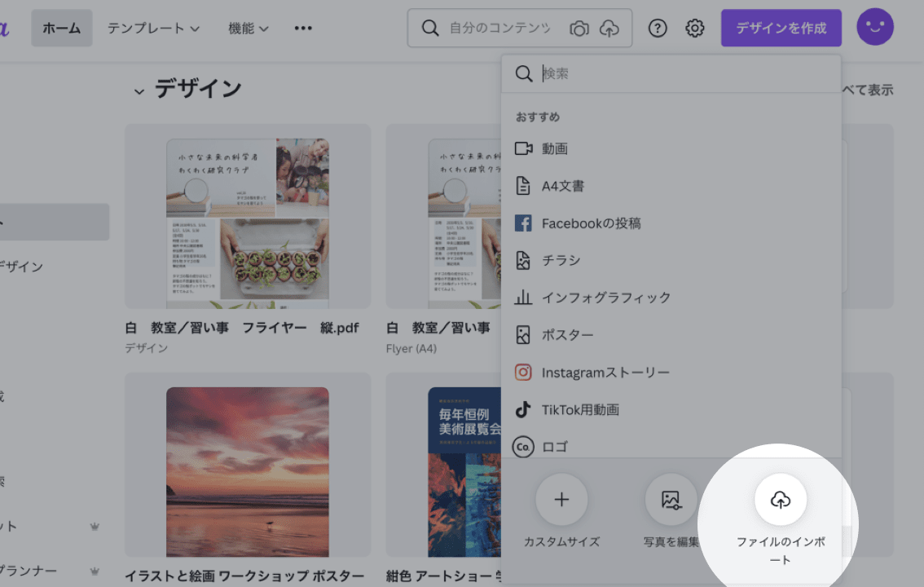924x587 pixels.
Task: Switch to the ホーム tab
Action: pos(61,27)
